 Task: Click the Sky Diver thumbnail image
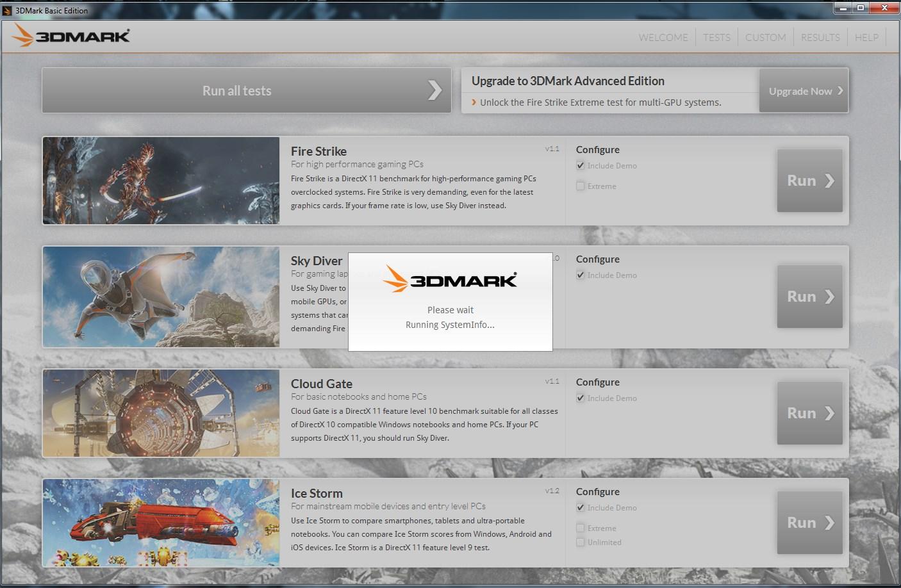(161, 297)
